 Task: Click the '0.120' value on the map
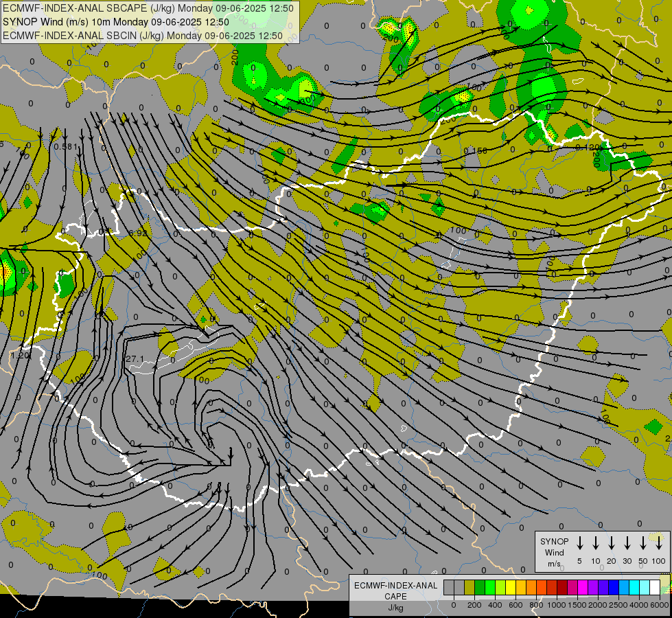[587, 147]
